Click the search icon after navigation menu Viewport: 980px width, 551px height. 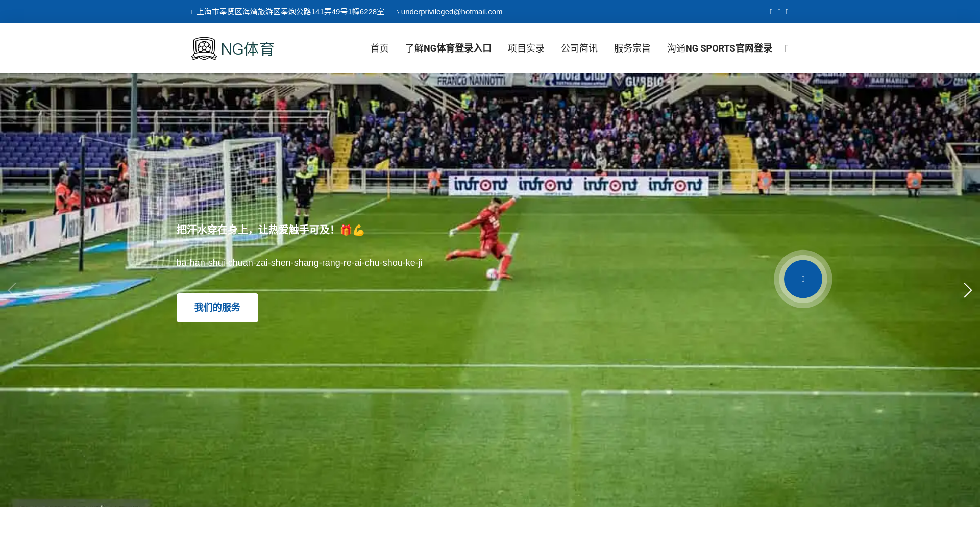(787, 48)
